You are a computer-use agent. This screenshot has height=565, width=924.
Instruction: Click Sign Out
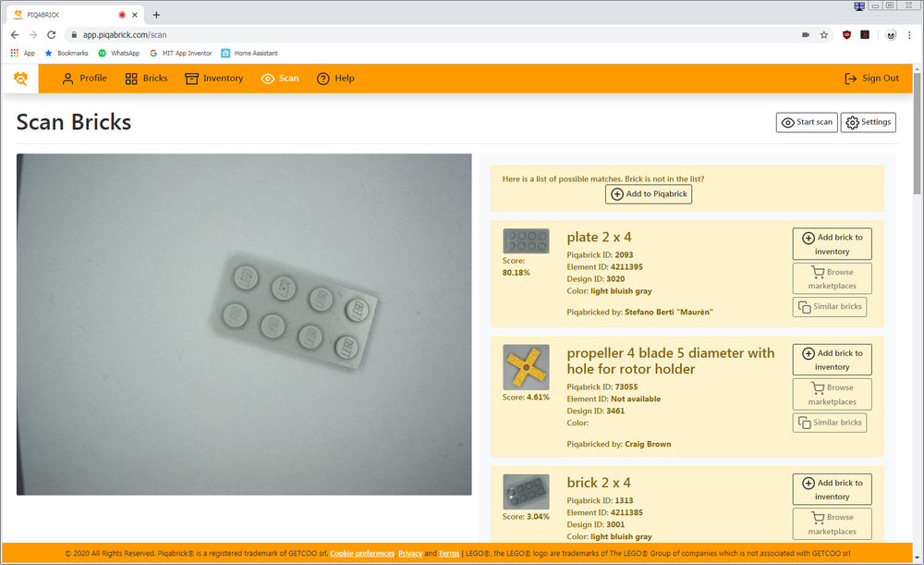pos(871,79)
